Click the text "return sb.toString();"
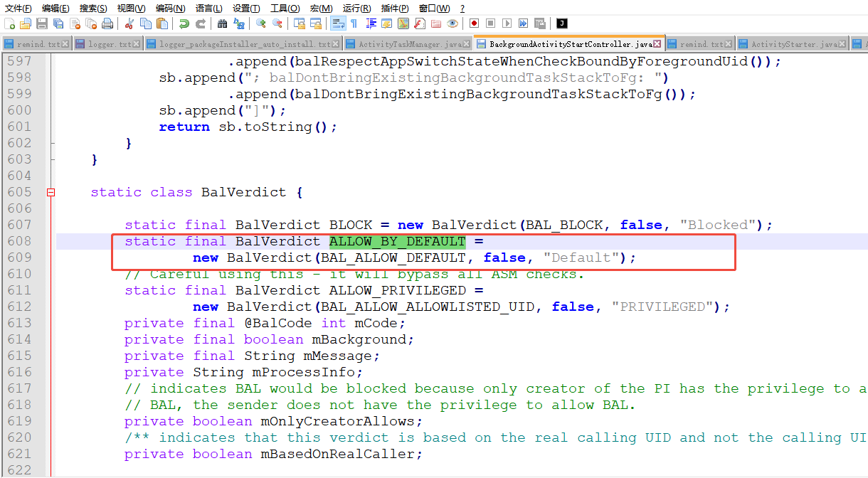The height and width of the screenshot is (478, 868). pyautogui.click(x=248, y=127)
